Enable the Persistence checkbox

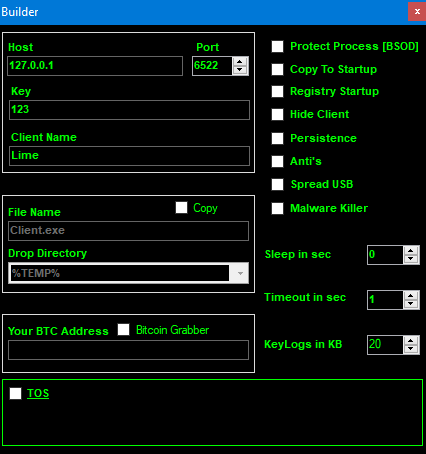pos(277,138)
